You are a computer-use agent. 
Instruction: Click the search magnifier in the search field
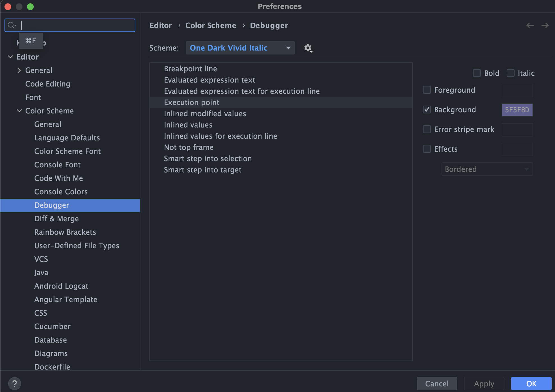12,25
